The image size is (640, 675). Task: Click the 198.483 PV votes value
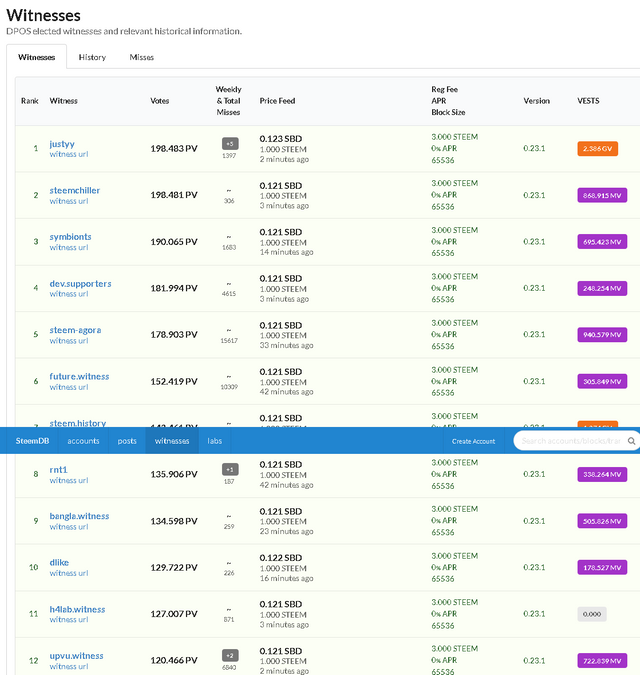pos(174,149)
